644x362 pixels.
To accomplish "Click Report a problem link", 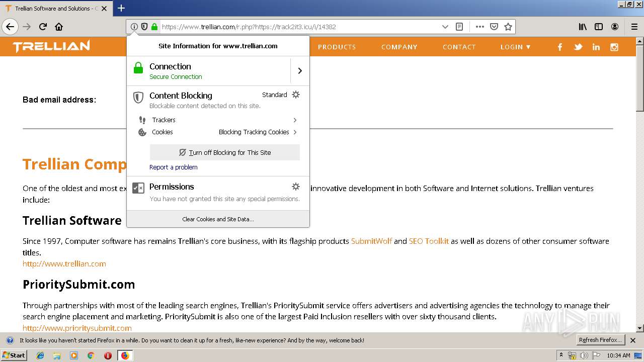I will click(x=173, y=167).
